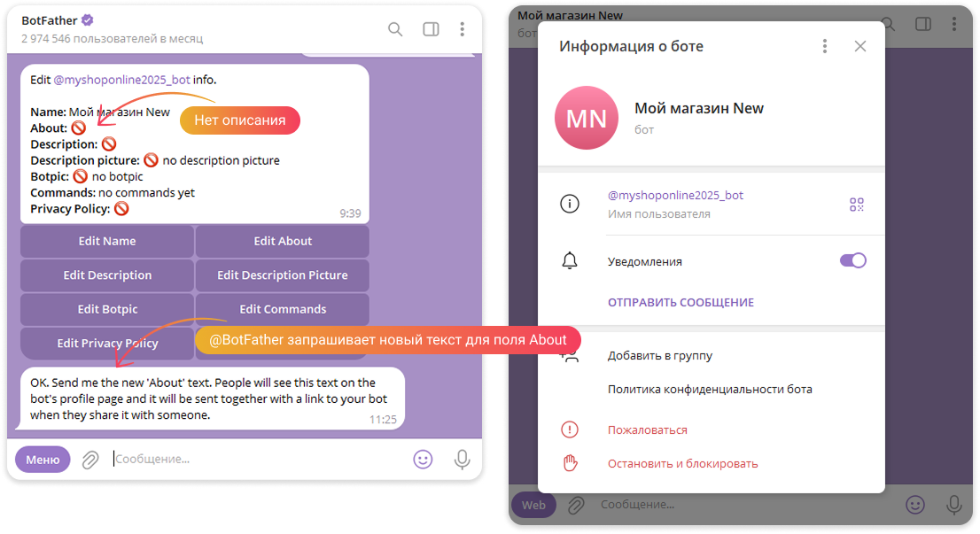Open the MN bot avatar
980x534 pixels.
(x=587, y=118)
